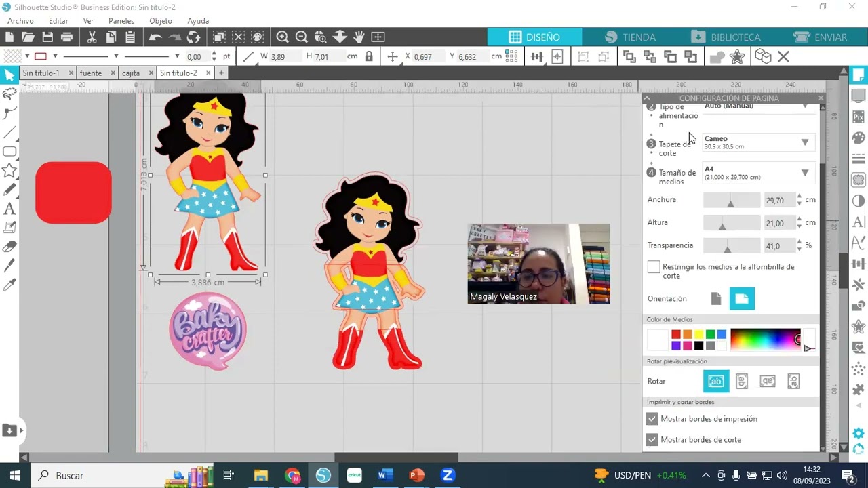The image size is (868, 488).
Task: Open a file with the folder icon
Action: [28, 37]
